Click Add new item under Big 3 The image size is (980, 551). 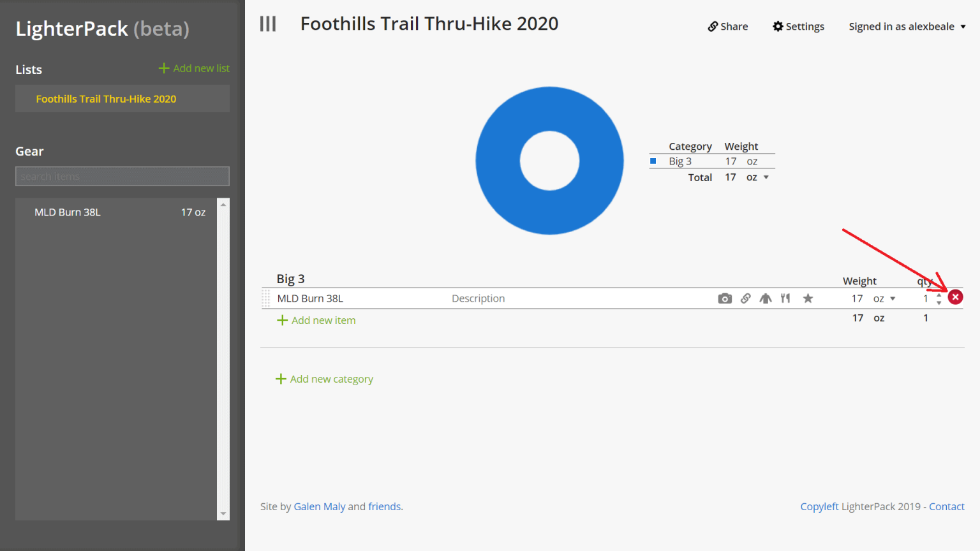[x=316, y=320]
